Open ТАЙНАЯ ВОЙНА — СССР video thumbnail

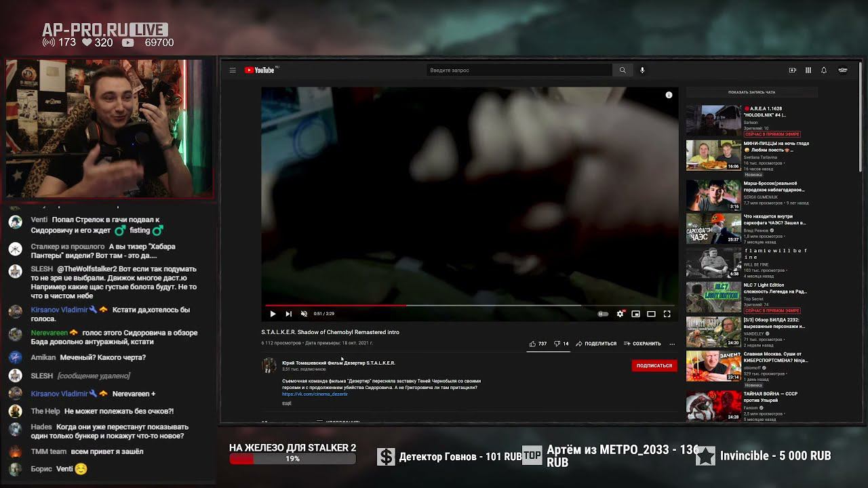[713, 406]
